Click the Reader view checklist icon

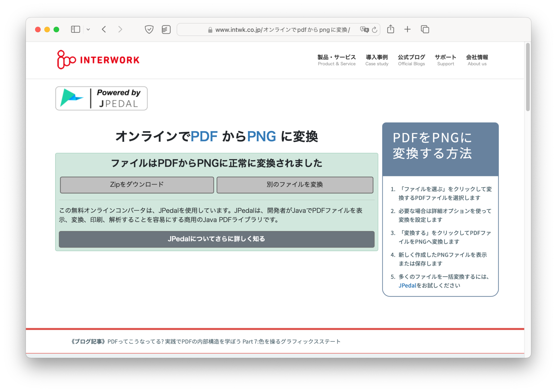tap(166, 29)
